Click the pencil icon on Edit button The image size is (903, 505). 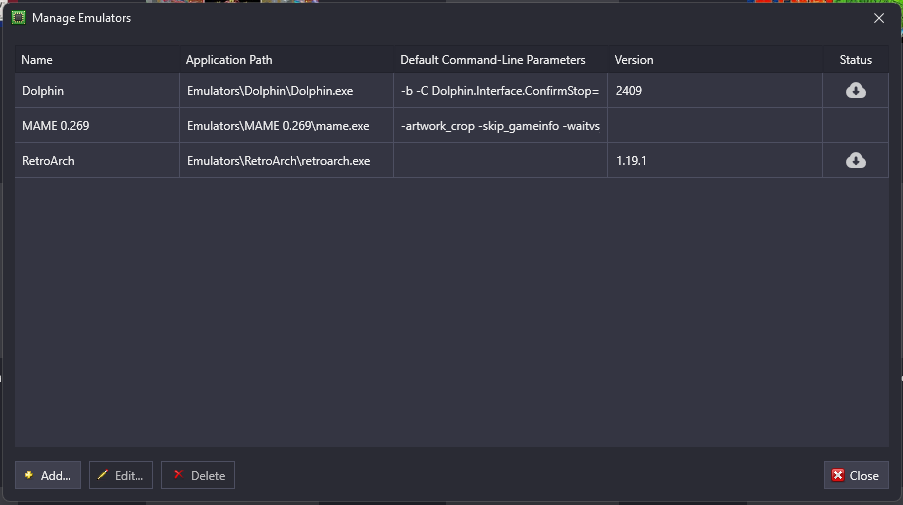click(x=103, y=475)
